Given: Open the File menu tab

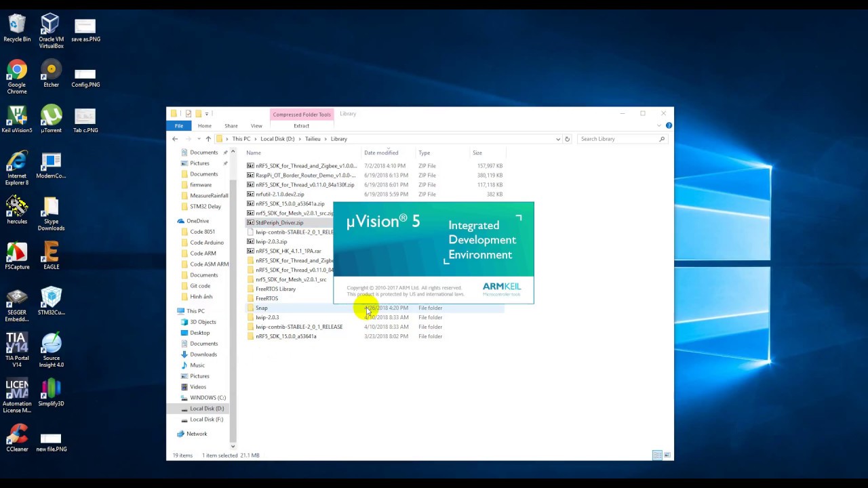Looking at the screenshot, I should click(x=179, y=126).
